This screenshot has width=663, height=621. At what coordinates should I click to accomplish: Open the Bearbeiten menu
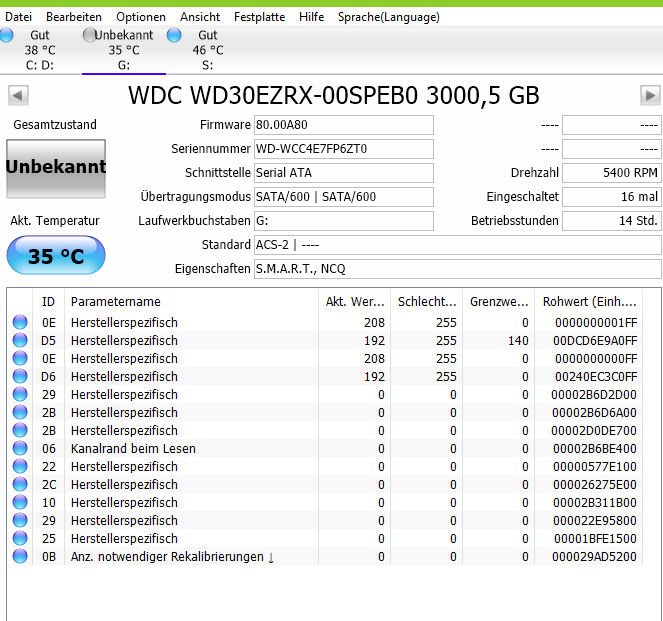pos(74,17)
